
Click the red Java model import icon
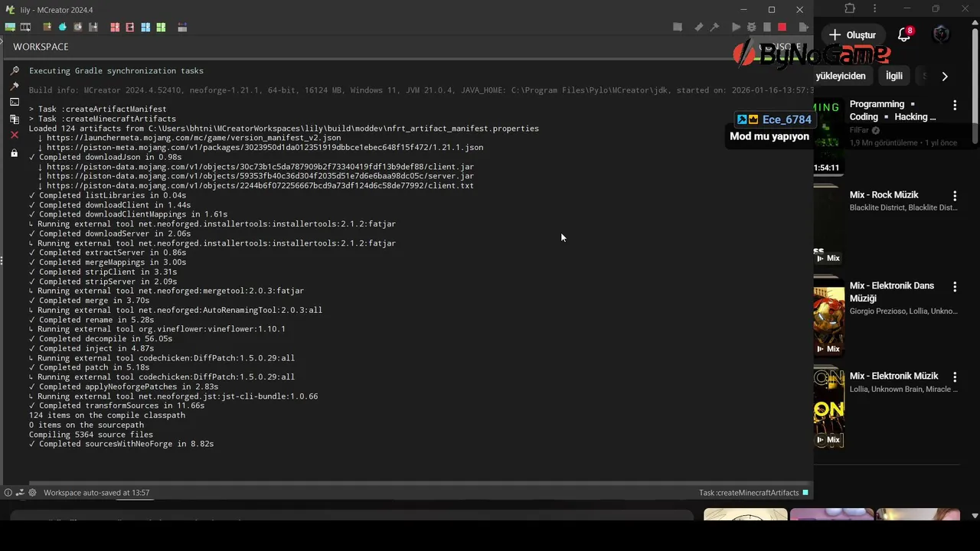click(x=115, y=27)
